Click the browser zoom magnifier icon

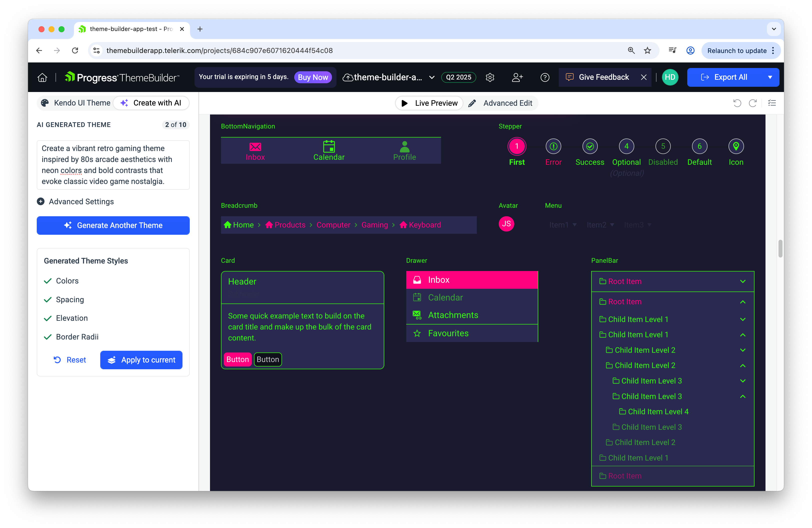pyautogui.click(x=631, y=50)
